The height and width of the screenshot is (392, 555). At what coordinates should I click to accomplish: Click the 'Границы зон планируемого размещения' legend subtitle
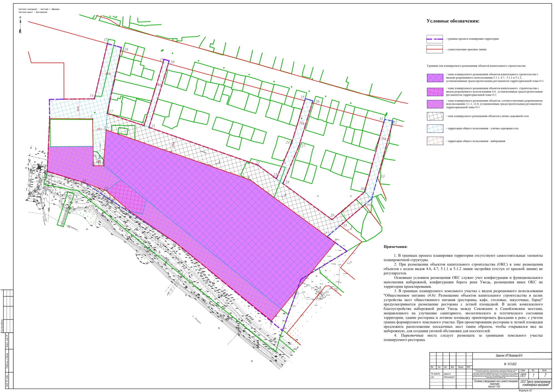point(476,66)
